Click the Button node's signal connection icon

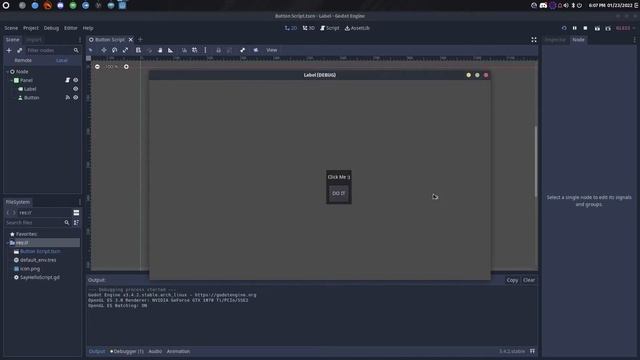click(x=67, y=98)
